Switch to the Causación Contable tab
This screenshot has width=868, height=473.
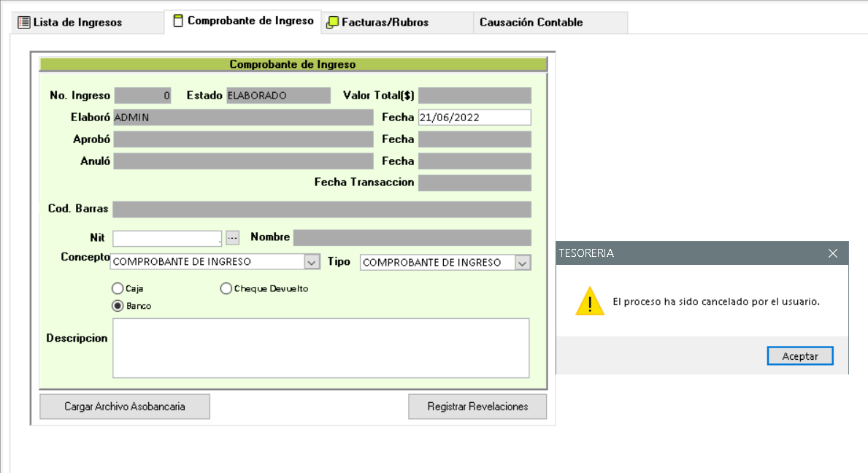click(531, 23)
